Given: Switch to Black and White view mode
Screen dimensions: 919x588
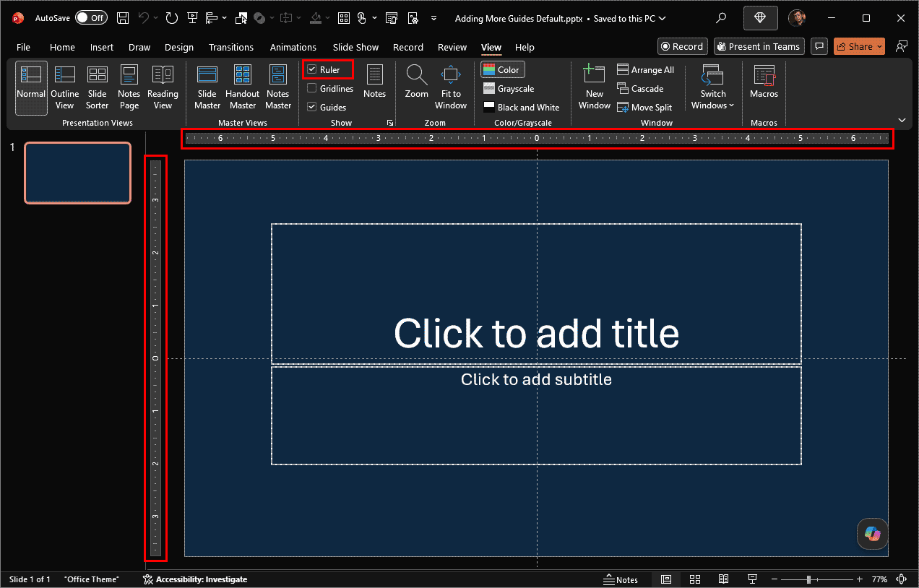Looking at the screenshot, I should click(x=521, y=107).
